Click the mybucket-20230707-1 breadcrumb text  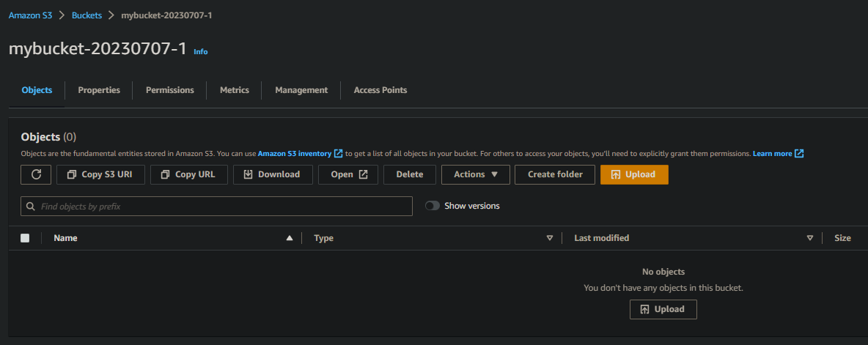pyautogui.click(x=166, y=15)
